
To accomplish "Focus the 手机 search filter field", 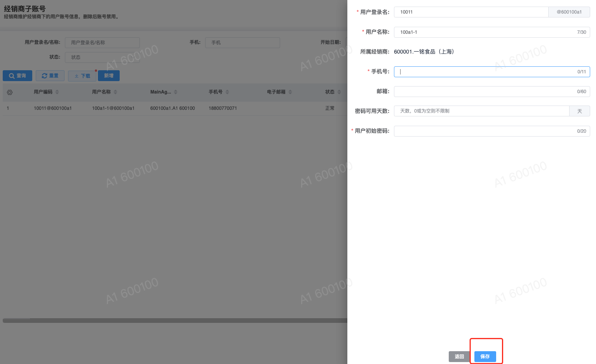I will [x=242, y=43].
